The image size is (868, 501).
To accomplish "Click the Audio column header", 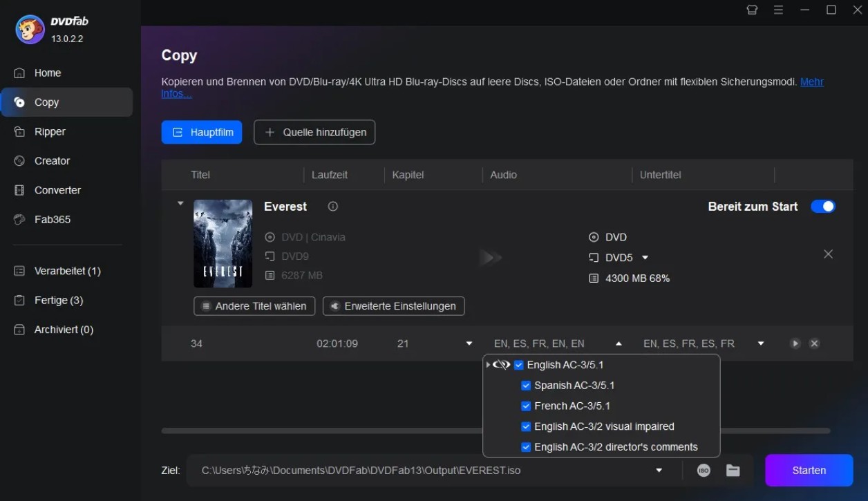I will [x=503, y=175].
